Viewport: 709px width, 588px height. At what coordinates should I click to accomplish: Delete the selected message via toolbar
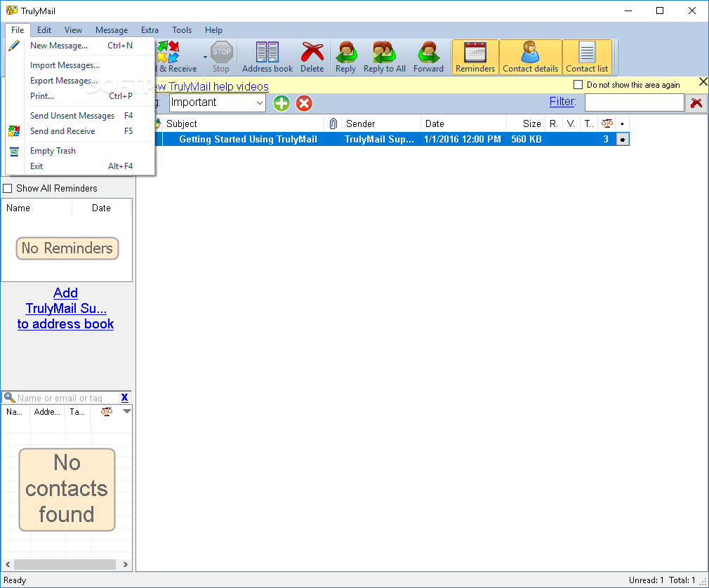click(x=312, y=57)
